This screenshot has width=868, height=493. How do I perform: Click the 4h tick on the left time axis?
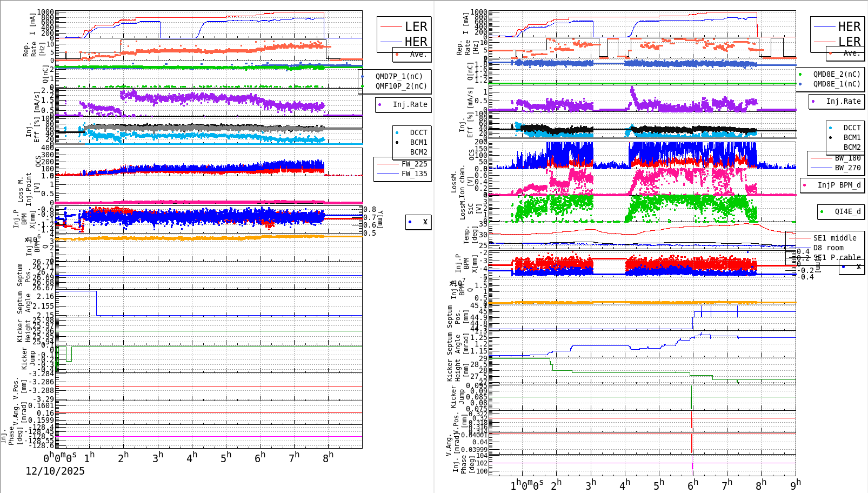click(x=191, y=456)
